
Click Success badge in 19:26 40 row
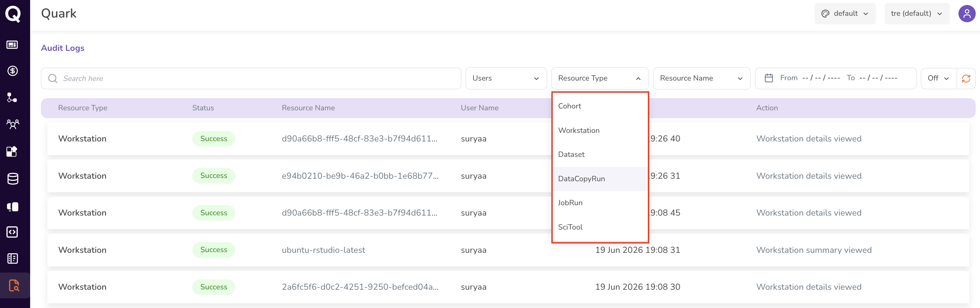(214, 139)
